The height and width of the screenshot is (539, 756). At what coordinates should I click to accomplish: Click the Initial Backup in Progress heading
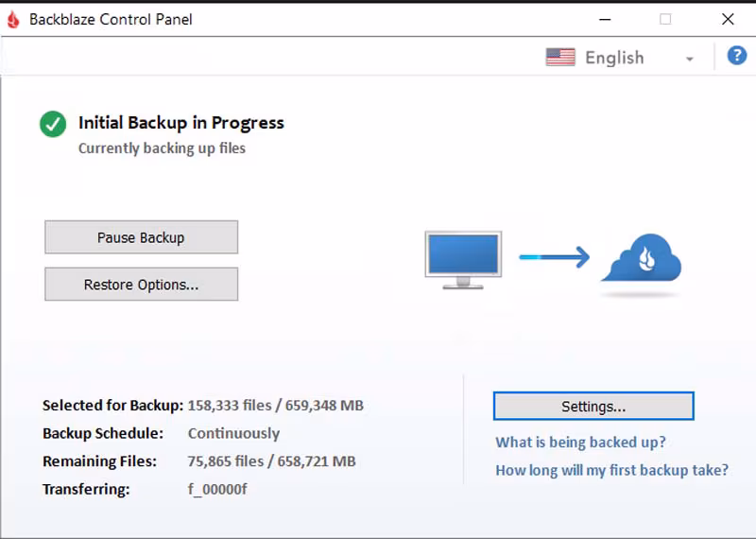tap(180, 122)
